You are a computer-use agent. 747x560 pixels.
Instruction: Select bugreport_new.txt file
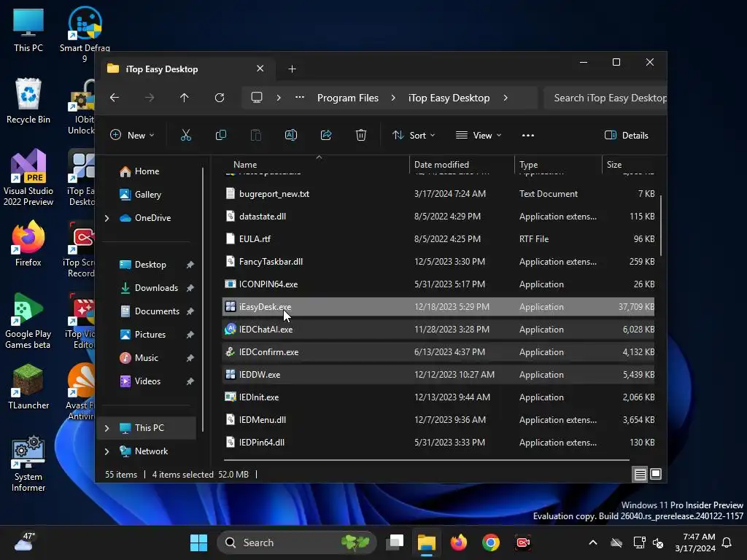(438, 194)
